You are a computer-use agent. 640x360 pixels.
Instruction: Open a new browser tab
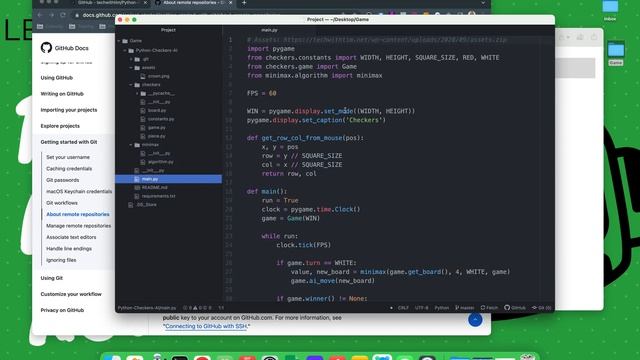click(244, 3)
